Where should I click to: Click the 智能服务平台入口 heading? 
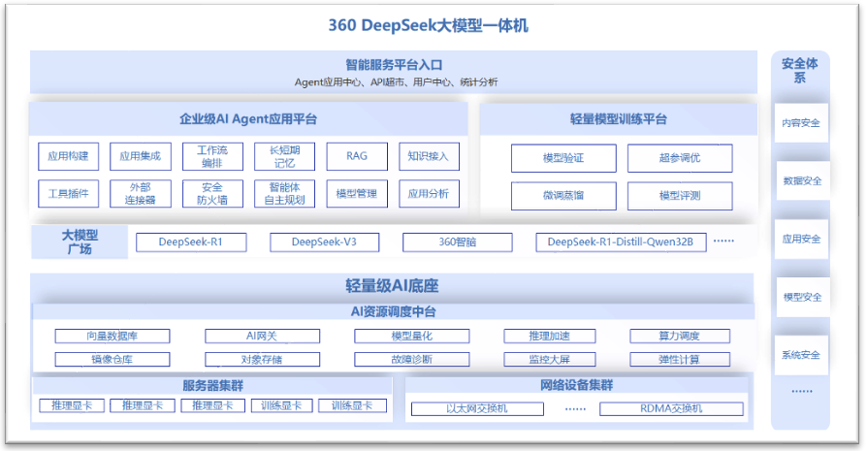tap(394, 65)
